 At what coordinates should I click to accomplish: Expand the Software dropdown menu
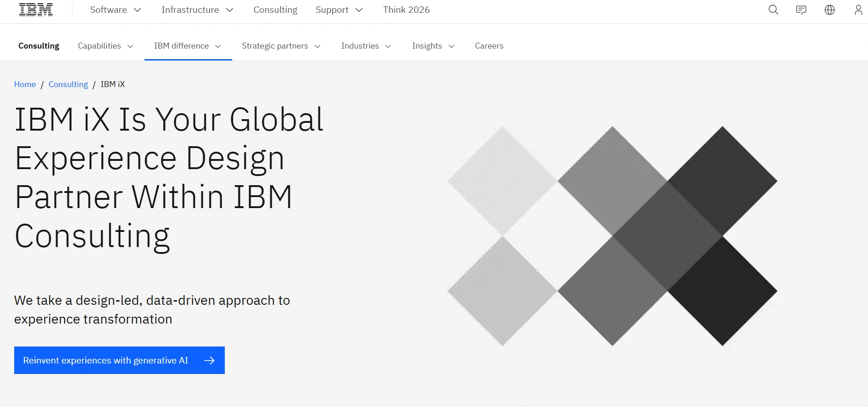click(x=116, y=10)
